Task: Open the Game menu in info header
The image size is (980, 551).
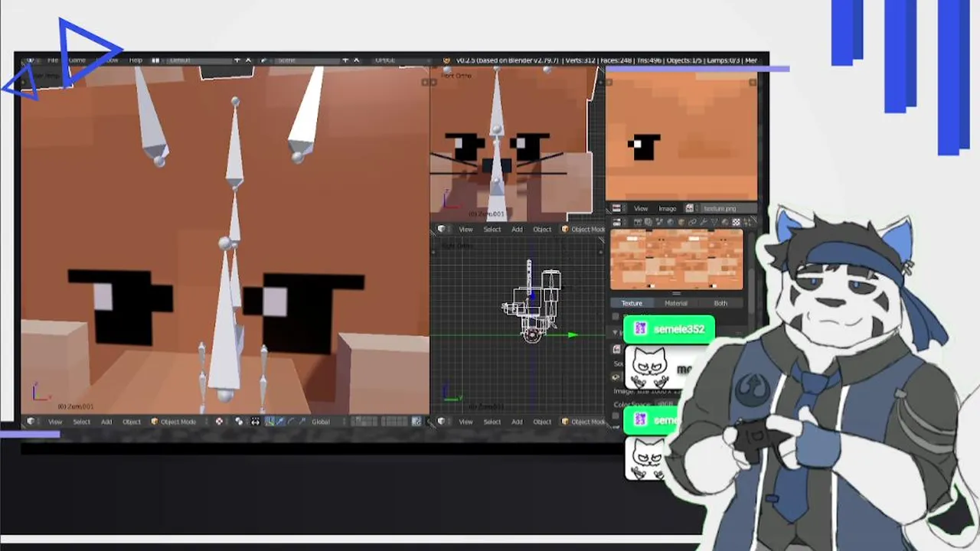Action: [x=77, y=60]
